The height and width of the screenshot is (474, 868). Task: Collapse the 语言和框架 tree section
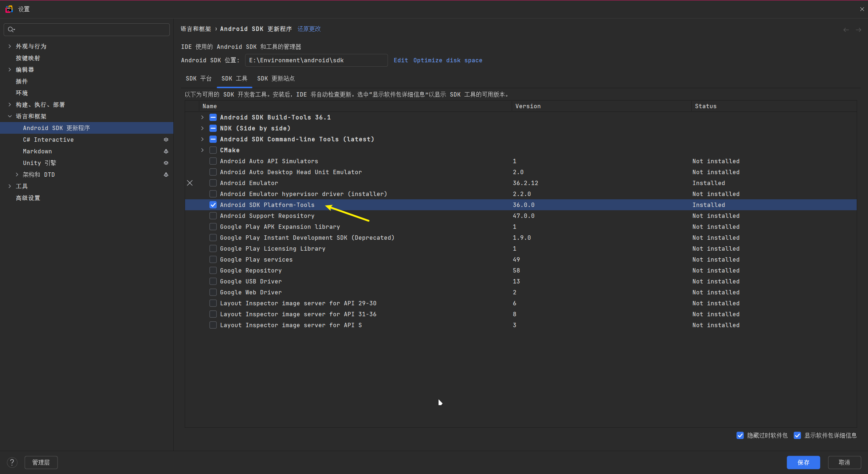10,116
